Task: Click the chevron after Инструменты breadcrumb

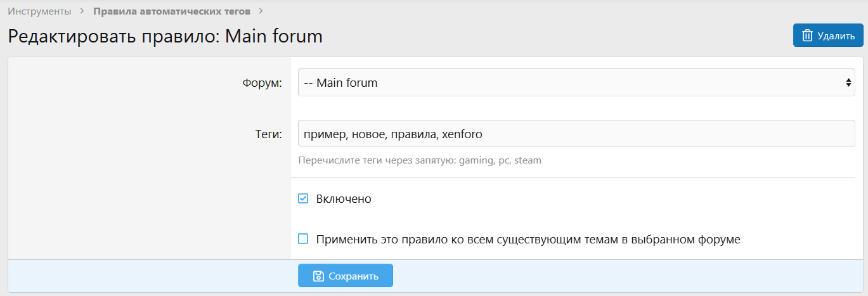Action: click(82, 11)
